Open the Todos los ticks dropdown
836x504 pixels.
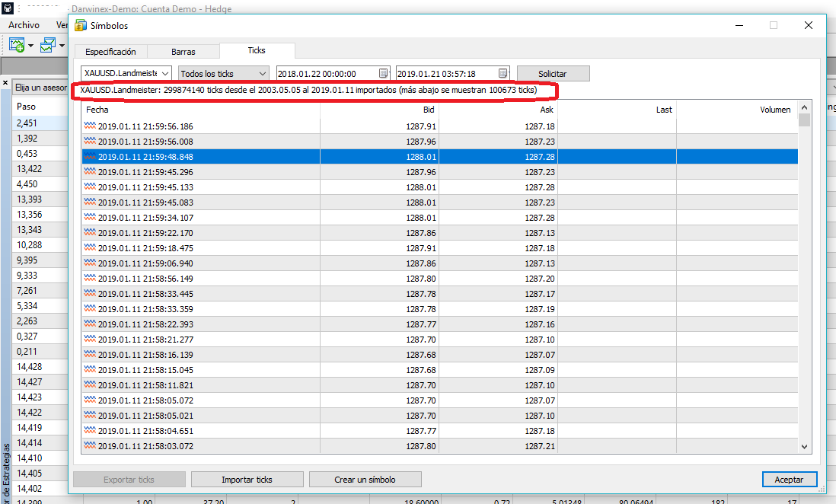point(263,74)
